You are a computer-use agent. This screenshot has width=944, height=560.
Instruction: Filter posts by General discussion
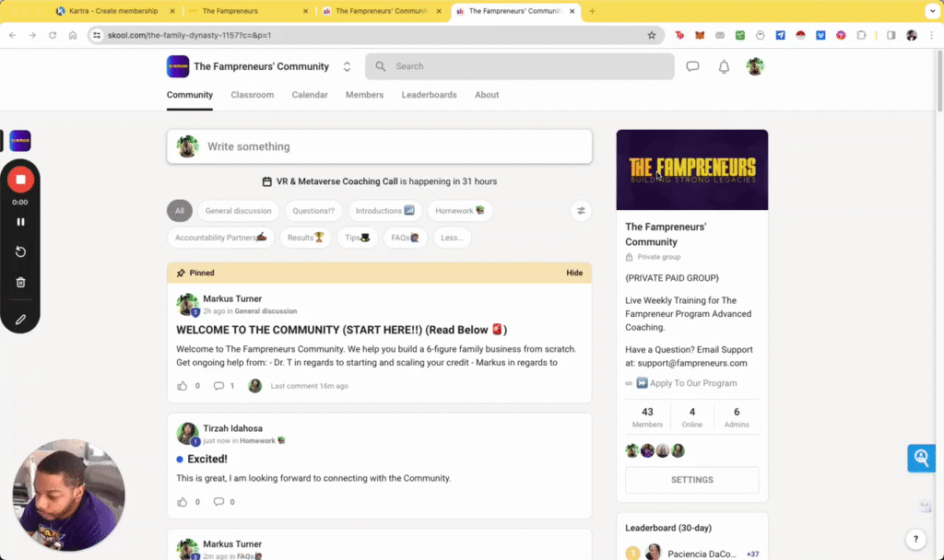click(x=238, y=211)
